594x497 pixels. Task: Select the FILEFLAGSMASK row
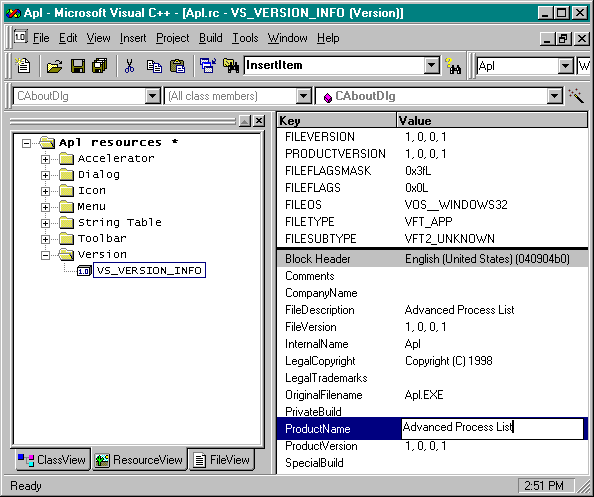432,171
